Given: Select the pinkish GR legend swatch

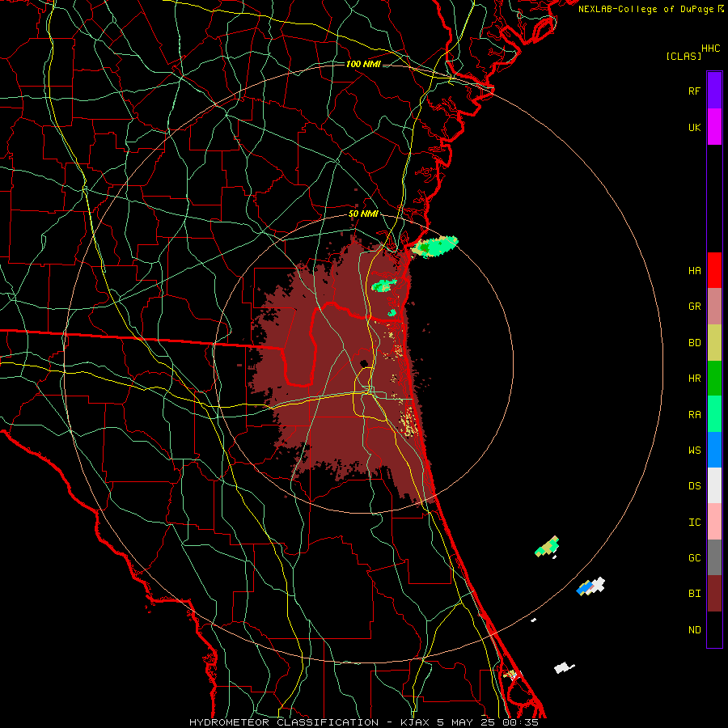Looking at the screenshot, I should click(714, 307).
